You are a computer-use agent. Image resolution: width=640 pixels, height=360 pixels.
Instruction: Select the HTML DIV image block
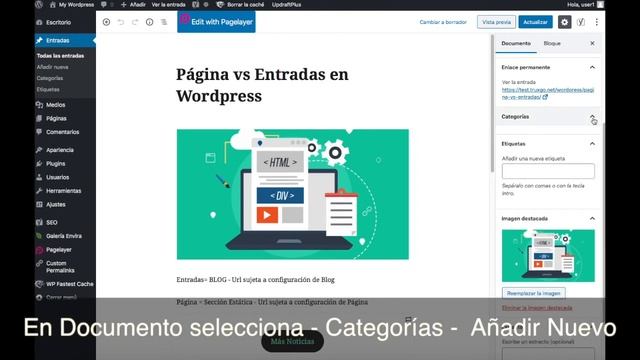(293, 194)
